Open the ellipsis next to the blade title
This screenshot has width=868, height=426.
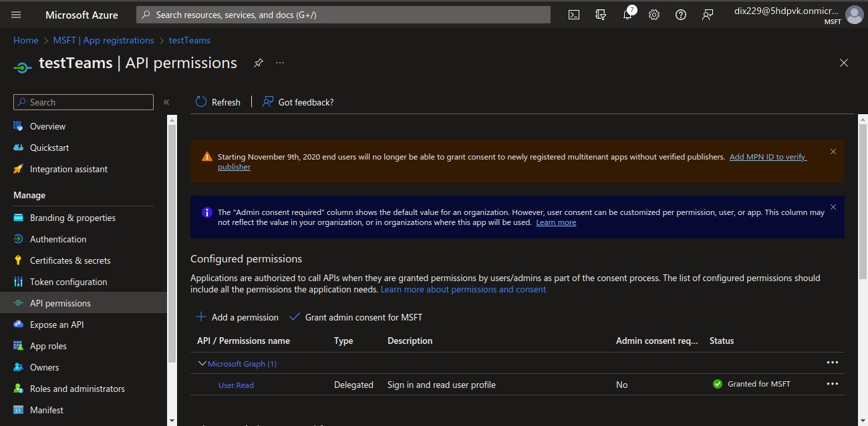pyautogui.click(x=280, y=63)
